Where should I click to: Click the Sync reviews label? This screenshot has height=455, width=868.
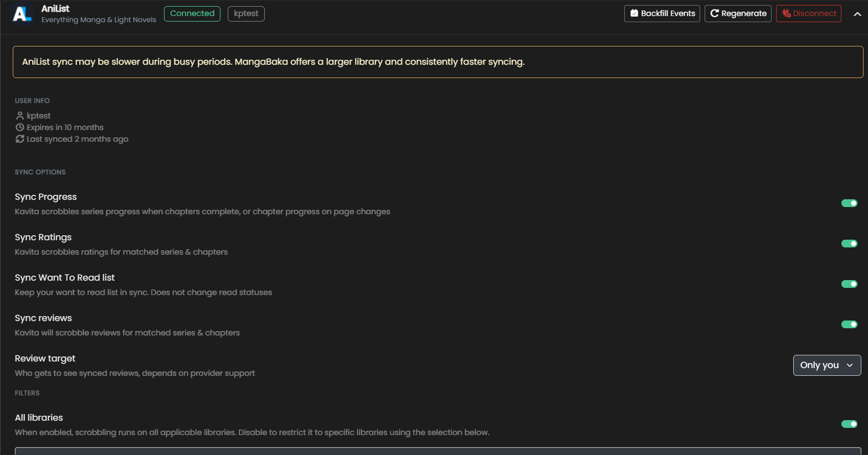coord(43,318)
